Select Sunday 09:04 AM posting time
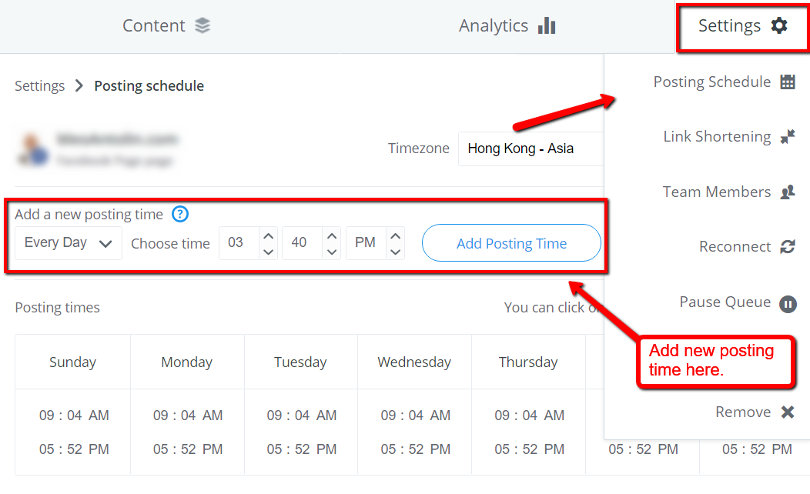 [74, 415]
